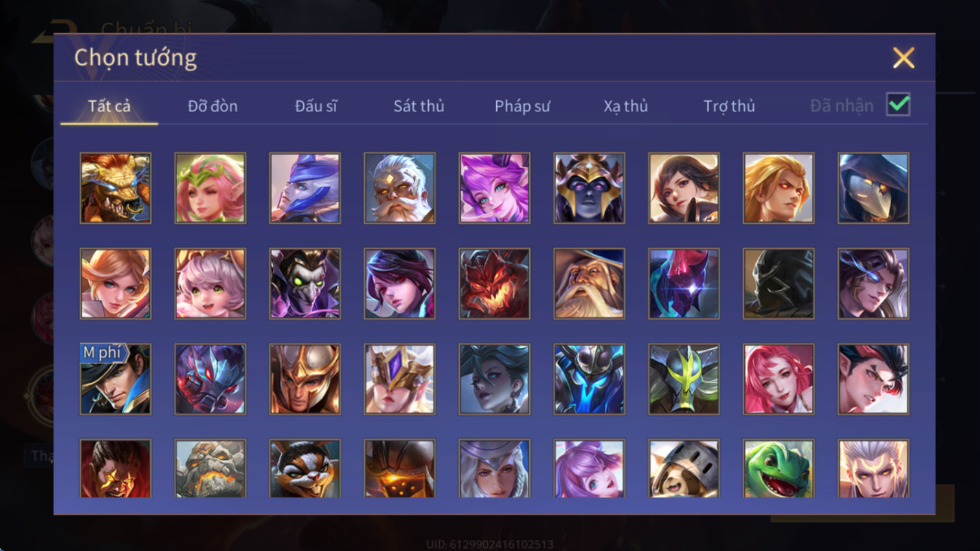Toggle the Đã nhận checkbox
Screen dimensions: 980x551
[x=898, y=105]
